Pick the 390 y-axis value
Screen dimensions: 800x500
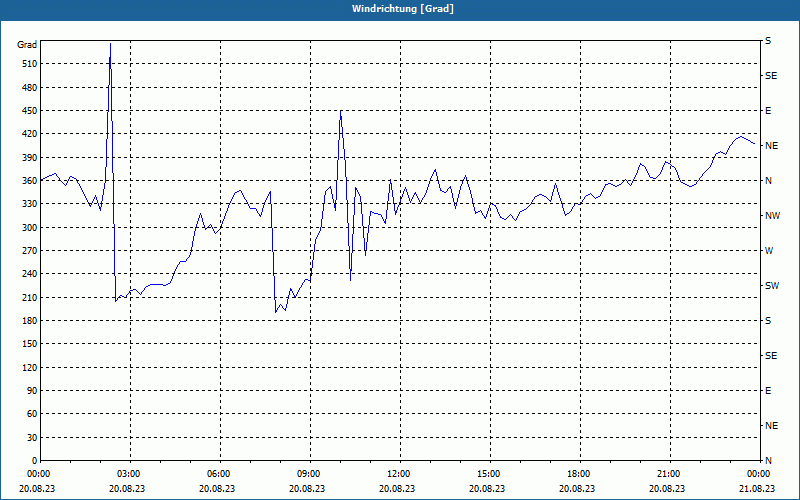point(30,158)
